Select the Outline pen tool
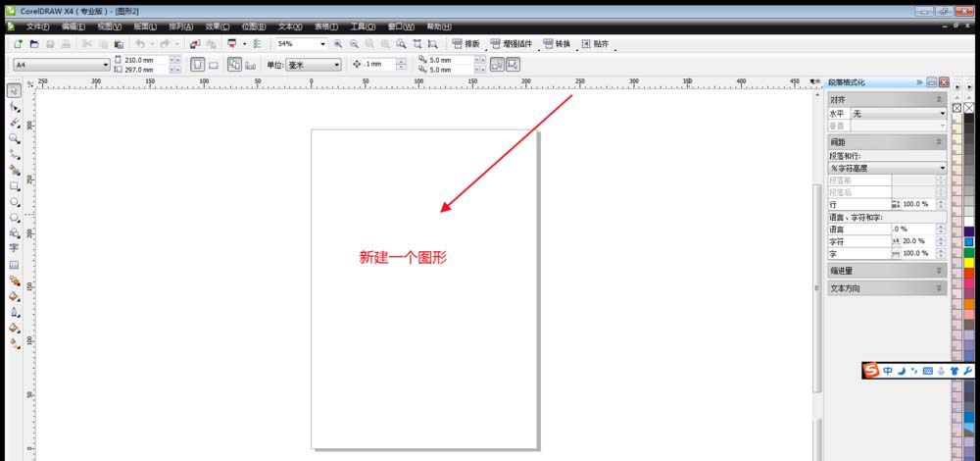 coord(15,312)
